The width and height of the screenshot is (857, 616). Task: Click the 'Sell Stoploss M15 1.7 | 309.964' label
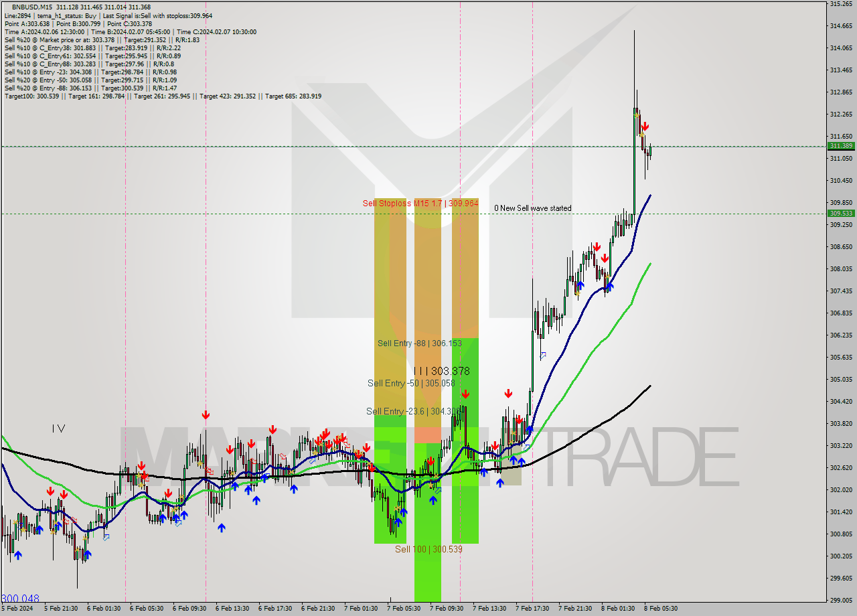[420, 203]
